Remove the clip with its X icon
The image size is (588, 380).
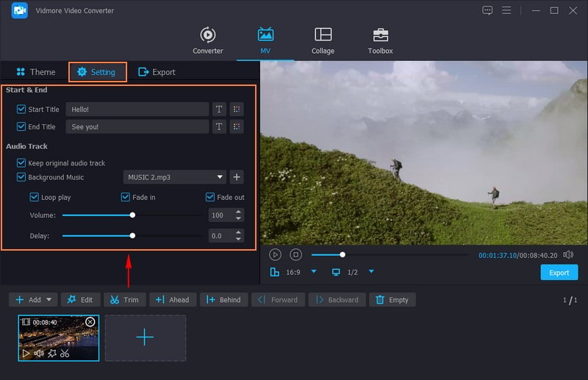point(90,322)
